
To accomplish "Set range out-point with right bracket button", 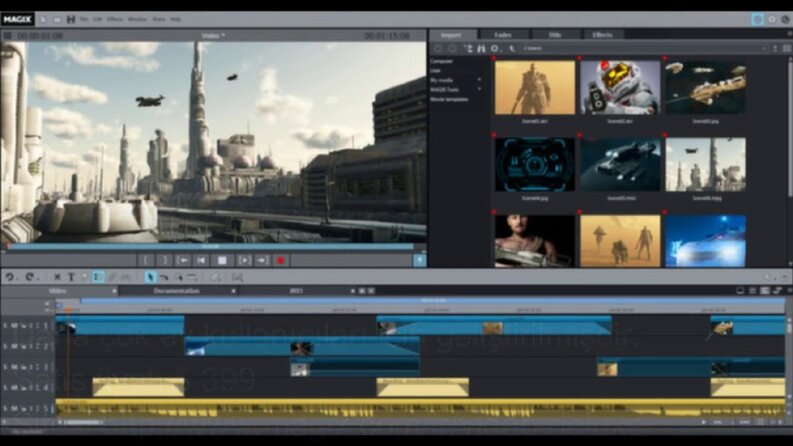I will tap(164, 260).
